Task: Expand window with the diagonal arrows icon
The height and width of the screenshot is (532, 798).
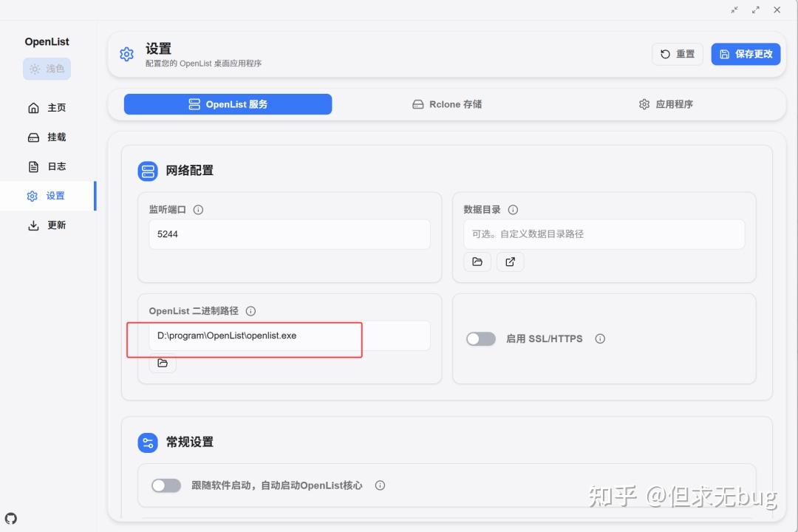Action: coord(756,10)
